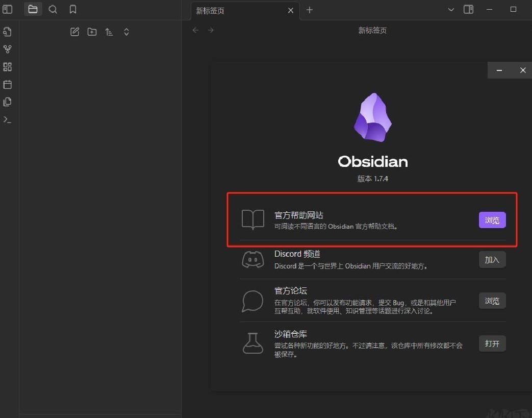Click the Discord logo icon
532x418 pixels.
click(x=253, y=260)
